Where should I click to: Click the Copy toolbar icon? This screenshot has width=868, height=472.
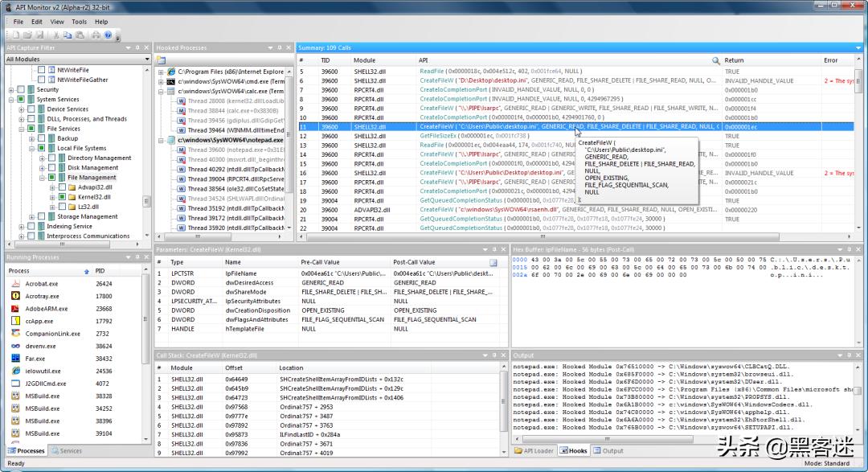pos(68,35)
